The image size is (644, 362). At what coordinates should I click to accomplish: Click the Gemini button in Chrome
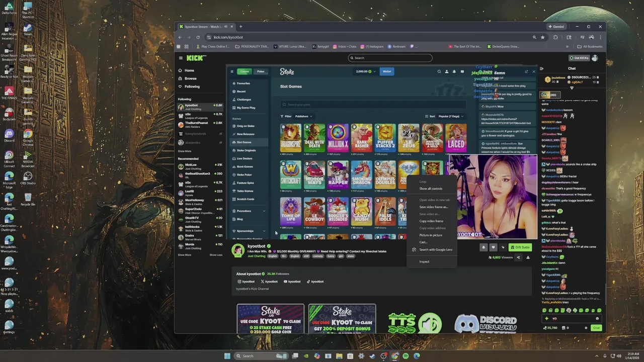coord(556,27)
